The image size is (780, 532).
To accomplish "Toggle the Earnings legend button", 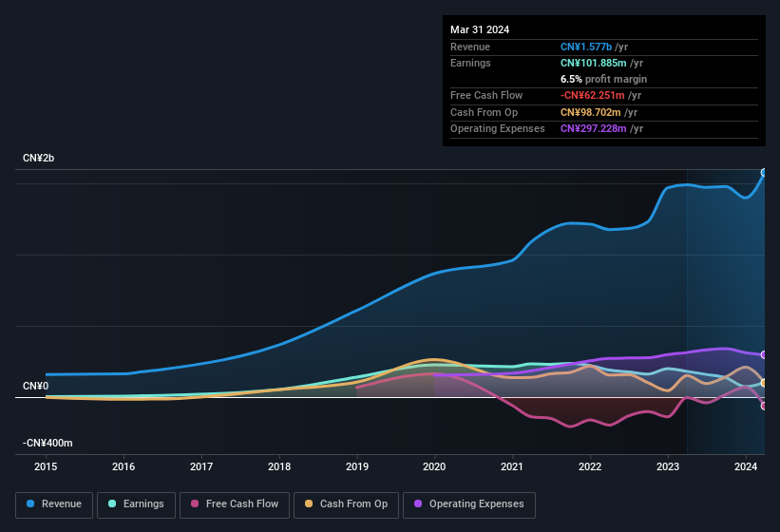I will 136,505.
